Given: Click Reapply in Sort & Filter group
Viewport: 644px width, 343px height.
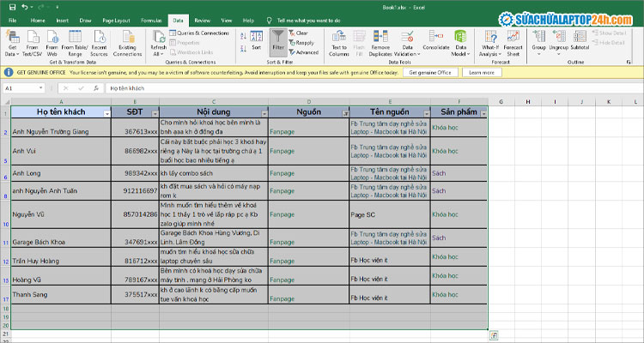Looking at the screenshot, I should click(x=303, y=42).
